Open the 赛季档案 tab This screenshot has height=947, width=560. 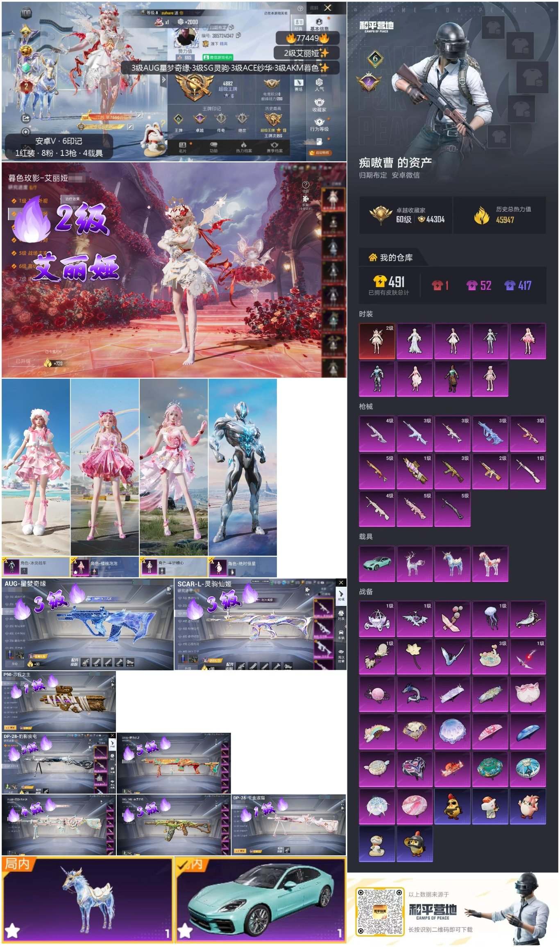pos(274,148)
